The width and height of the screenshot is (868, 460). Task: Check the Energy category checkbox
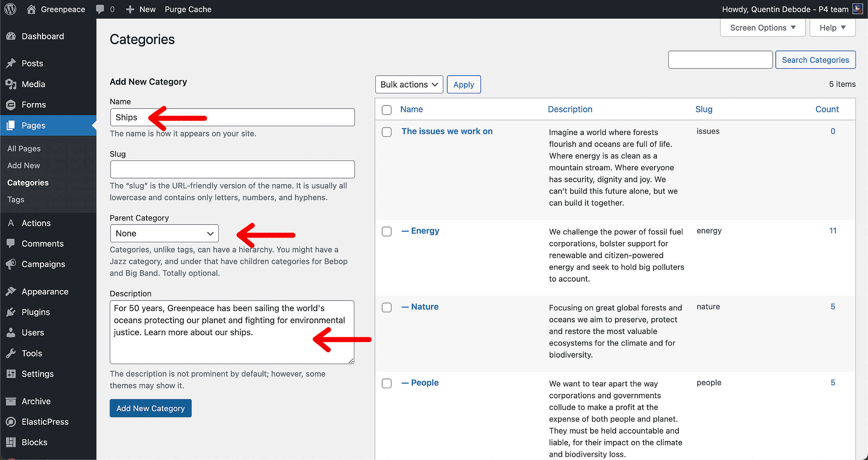pos(387,231)
